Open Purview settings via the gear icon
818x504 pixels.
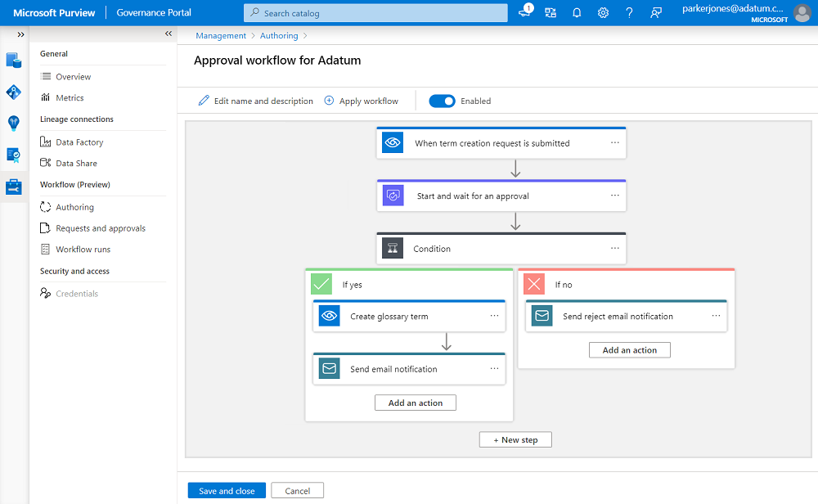pyautogui.click(x=603, y=13)
